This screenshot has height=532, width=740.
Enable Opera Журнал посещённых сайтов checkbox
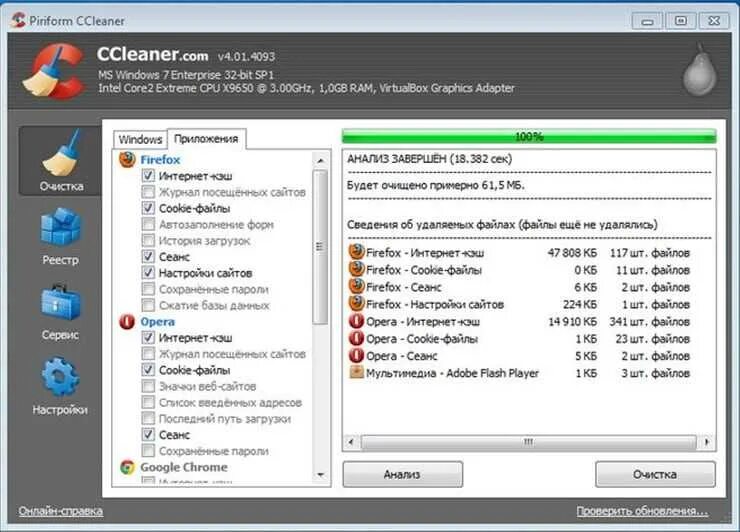point(148,354)
